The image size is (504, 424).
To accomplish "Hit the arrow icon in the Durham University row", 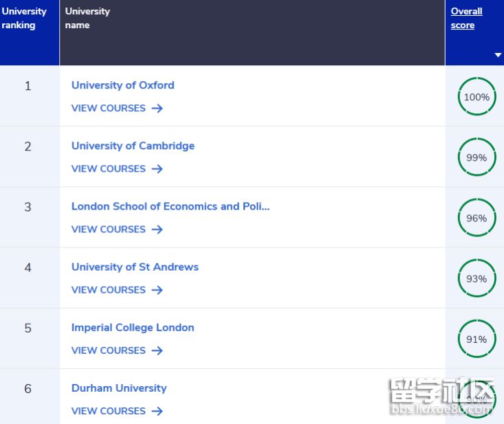I will pyautogui.click(x=157, y=411).
